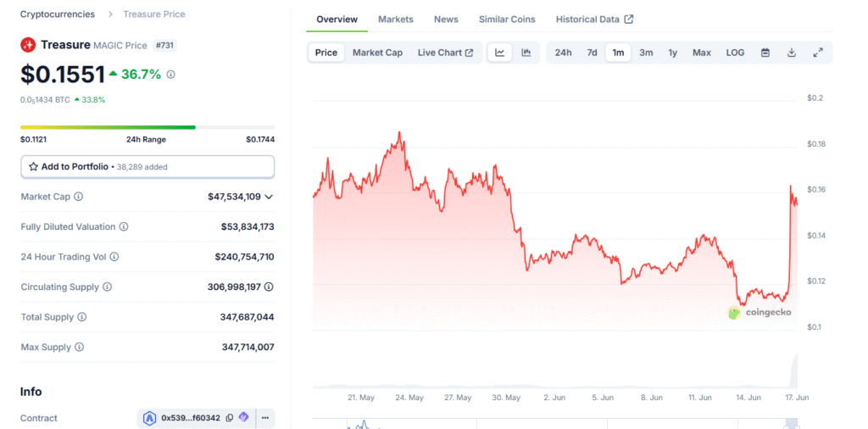Image resolution: width=868 pixels, height=429 pixels.
Task: Open contract more options ellipsis
Action: [x=265, y=418]
